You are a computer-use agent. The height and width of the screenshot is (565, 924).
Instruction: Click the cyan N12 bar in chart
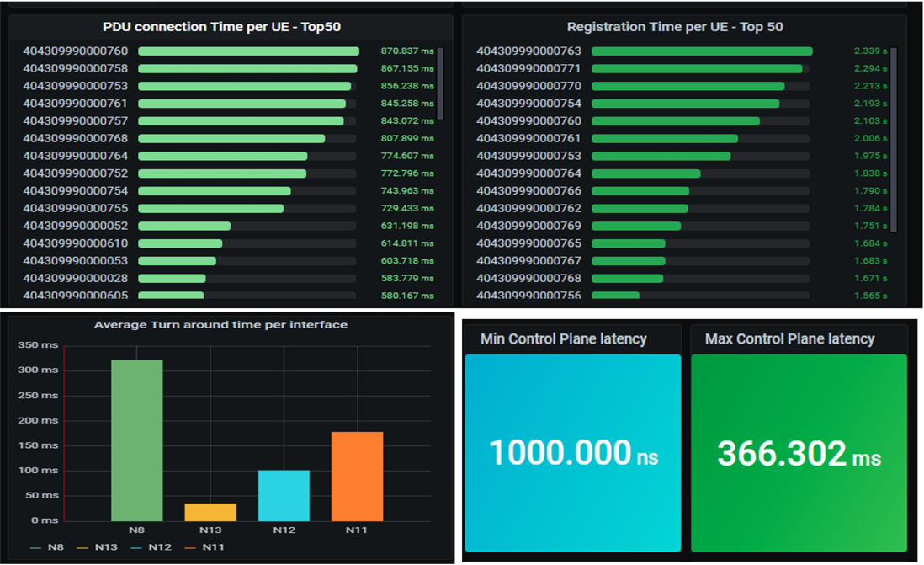(284, 495)
